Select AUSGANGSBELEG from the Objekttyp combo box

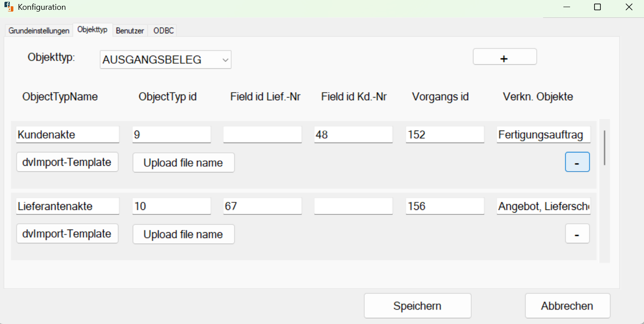pos(165,59)
